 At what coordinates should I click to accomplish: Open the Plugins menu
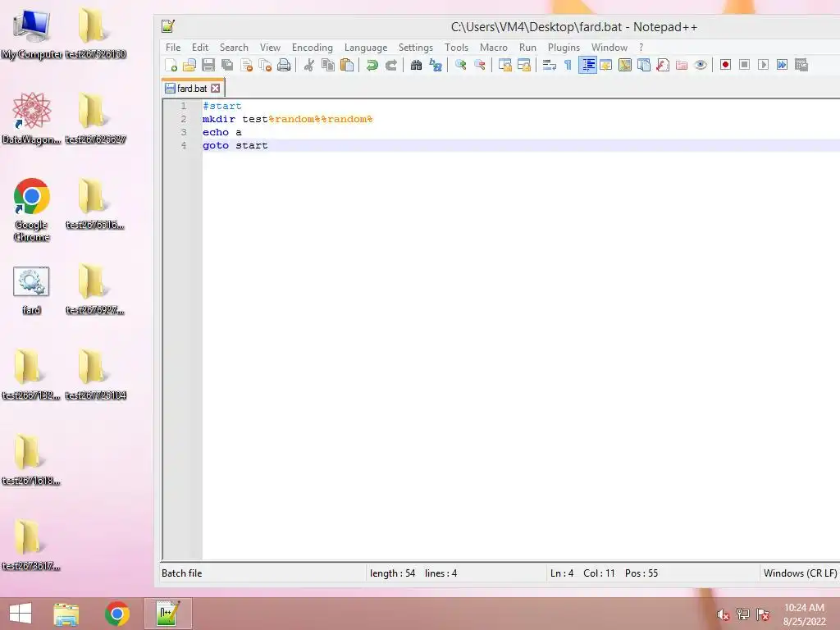[564, 48]
